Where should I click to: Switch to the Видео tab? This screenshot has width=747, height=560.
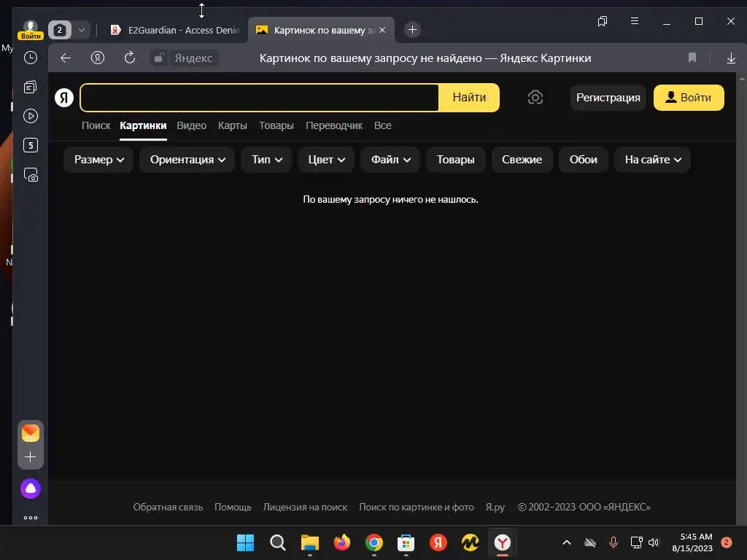pyautogui.click(x=192, y=125)
